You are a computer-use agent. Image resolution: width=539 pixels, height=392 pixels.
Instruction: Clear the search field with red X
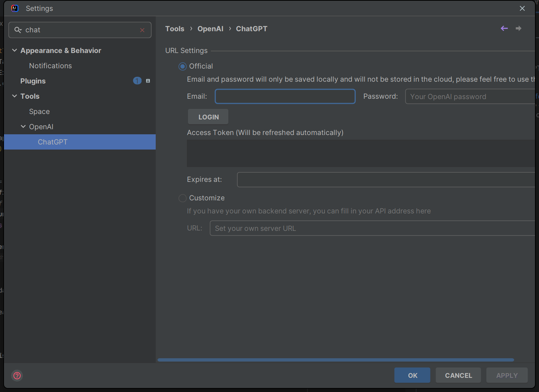pyautogui.click(x=142, y=30)
